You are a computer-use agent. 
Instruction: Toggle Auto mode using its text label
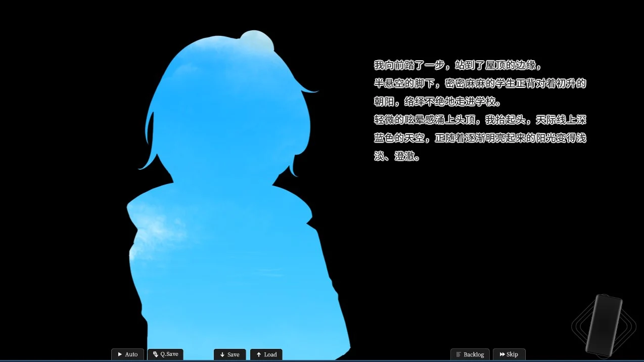(131, 354)
